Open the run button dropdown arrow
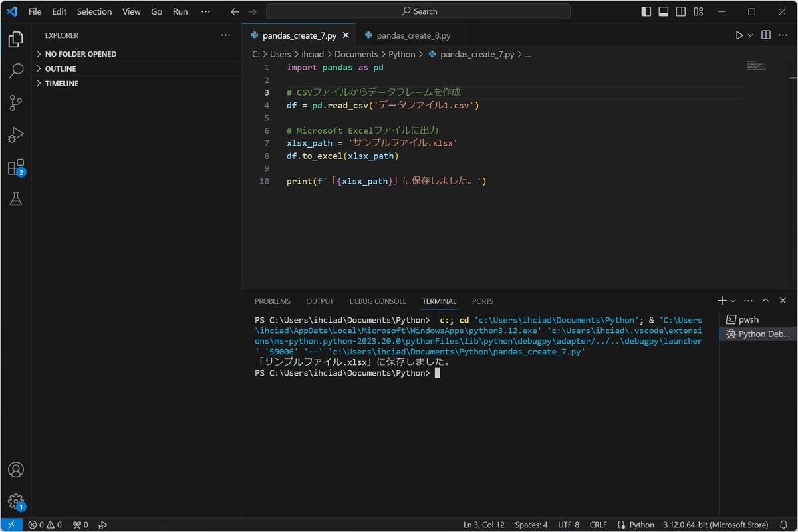Image resolution: width=798 pixels, height=532 pixels. [x=751, y=35]
